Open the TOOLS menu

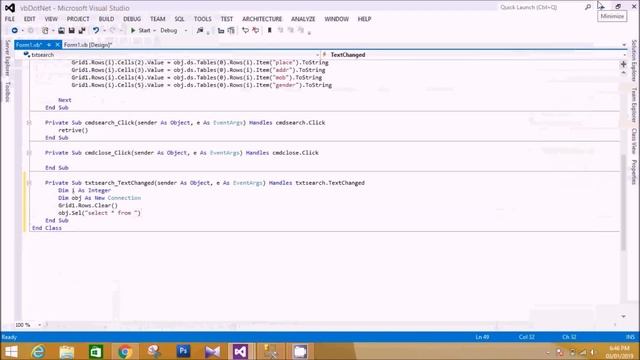coord(202,19)
